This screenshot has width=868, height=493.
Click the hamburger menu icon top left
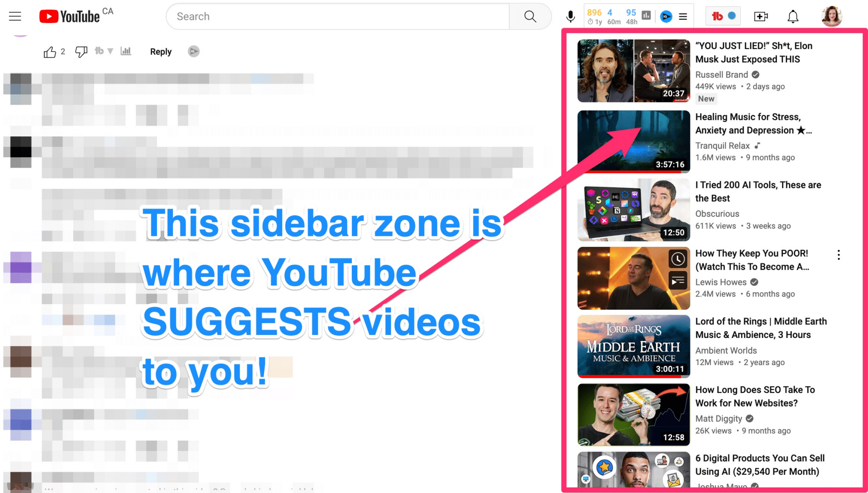coord(16,16)
